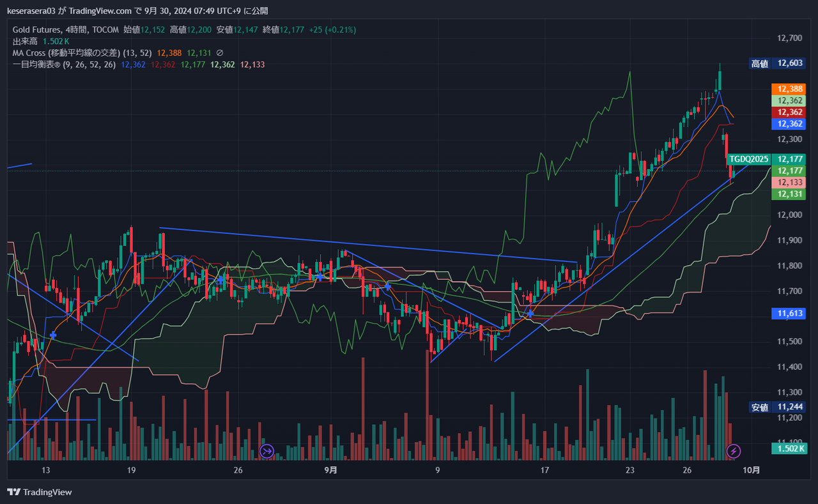
Task: Click the 23 date on the time axis
Action: click(x=630, y=471)
